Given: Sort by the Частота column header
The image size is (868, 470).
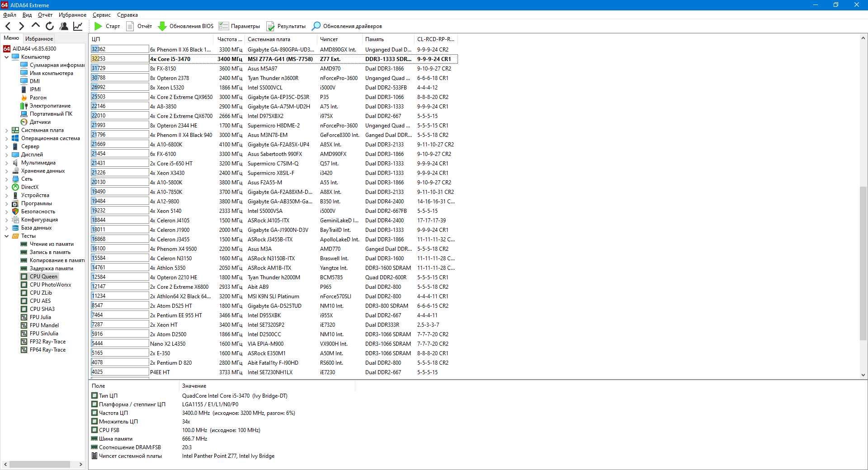Looking at the screenshot, I should 229,39.
